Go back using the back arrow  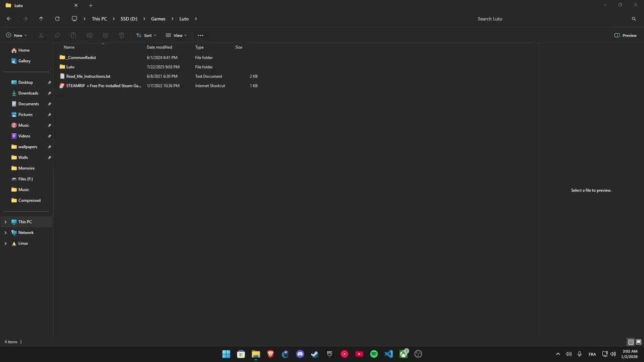pos(9,19)
